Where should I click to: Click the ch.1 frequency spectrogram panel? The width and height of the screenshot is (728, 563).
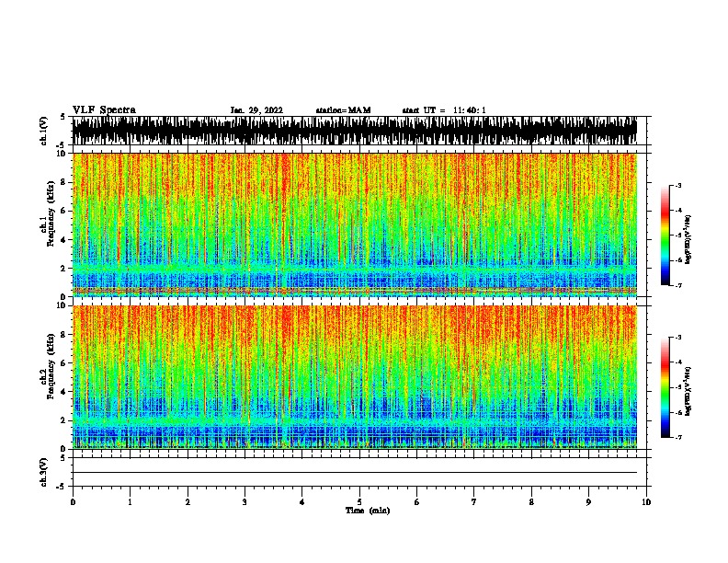click(355, 224)
